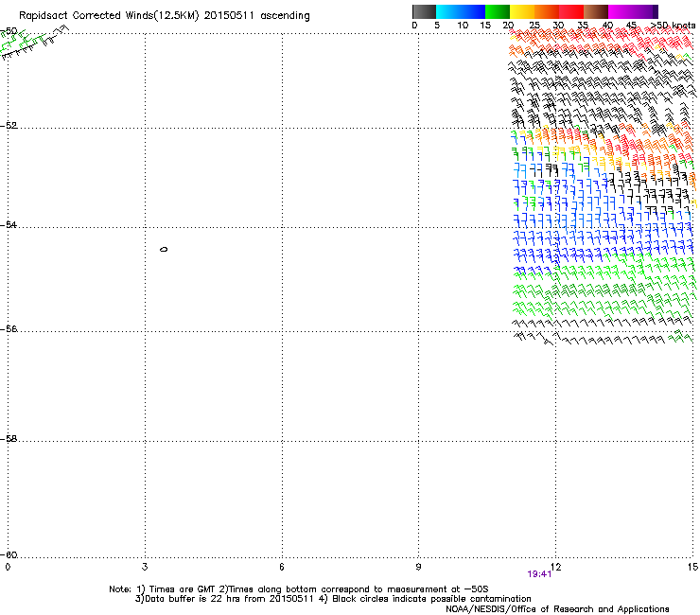Click the orange 25-30 knots legend swatch

coord(547,11)
